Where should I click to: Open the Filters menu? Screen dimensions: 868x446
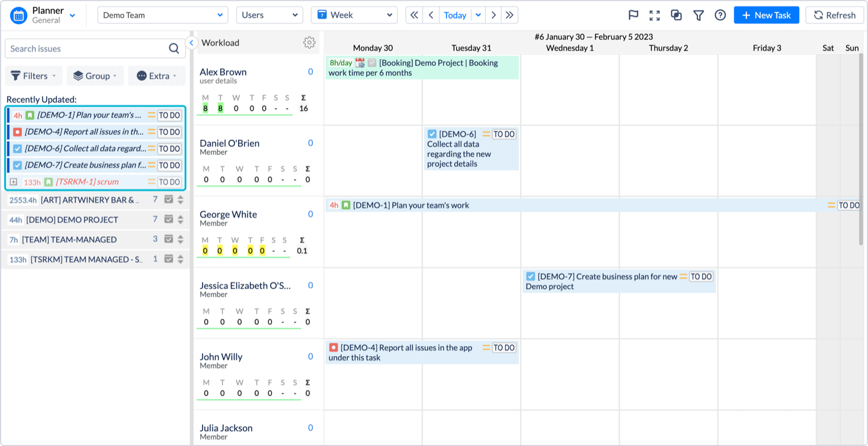point(33,75)
